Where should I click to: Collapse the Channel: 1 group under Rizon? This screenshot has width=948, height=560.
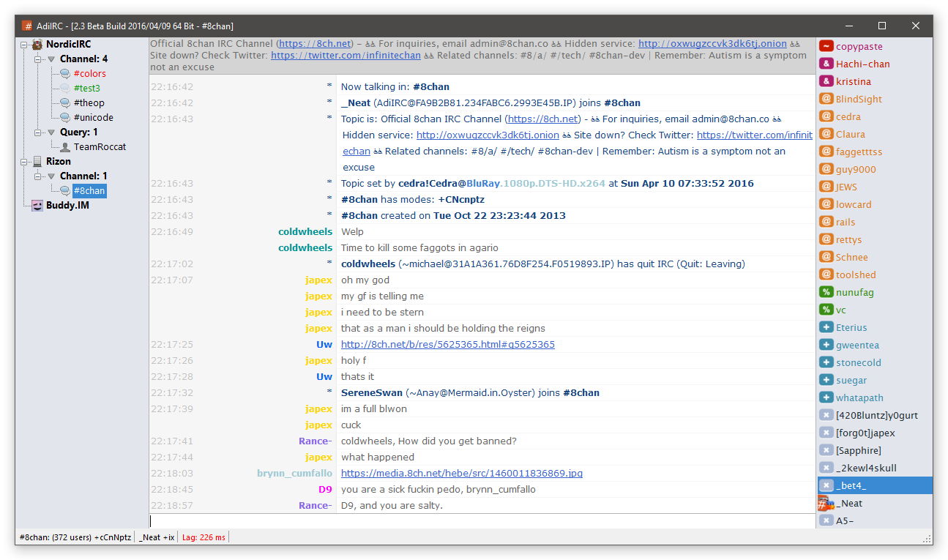tap(37, 176)
